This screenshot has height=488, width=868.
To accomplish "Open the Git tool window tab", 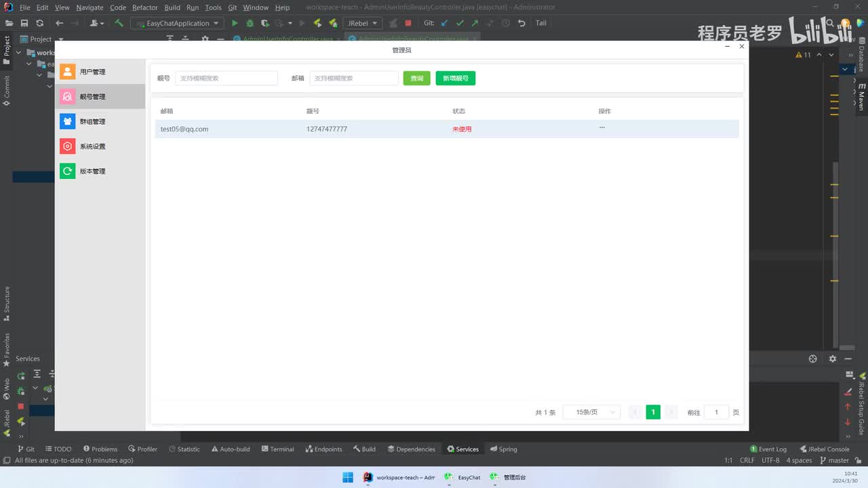I will (x=26, y=449).
